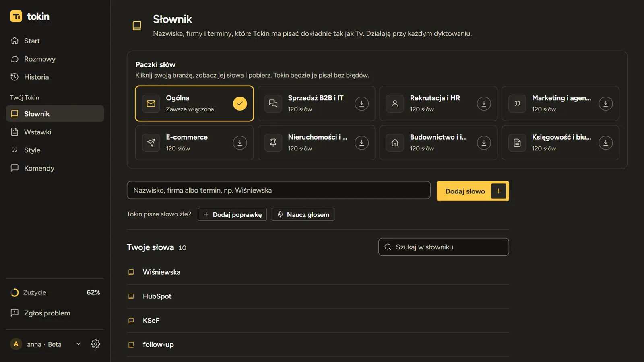Expand the anna · Beta account menu

pyautogui.click(x=78, y=344)
